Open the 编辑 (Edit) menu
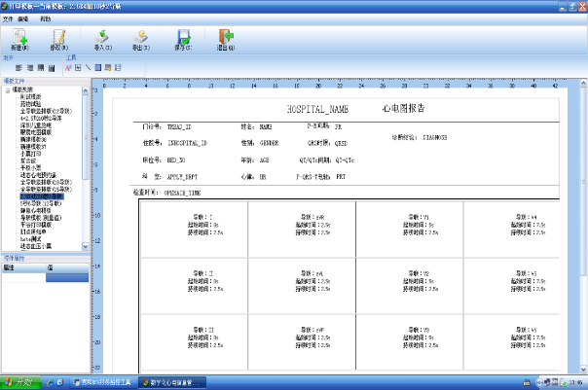This screenshot has height=390, width=588. [23, 18]
